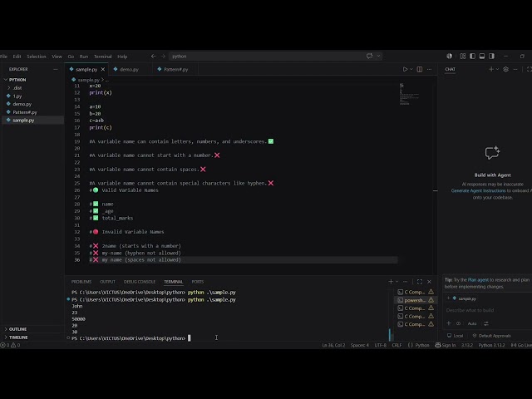Start a new chat with the plus icon
This screenshot has width=532, height=399.
pos(491,69)
